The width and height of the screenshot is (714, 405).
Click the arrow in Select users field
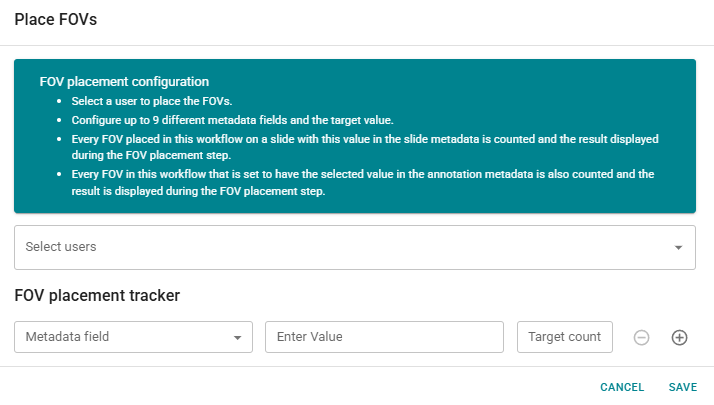(678, 248)
